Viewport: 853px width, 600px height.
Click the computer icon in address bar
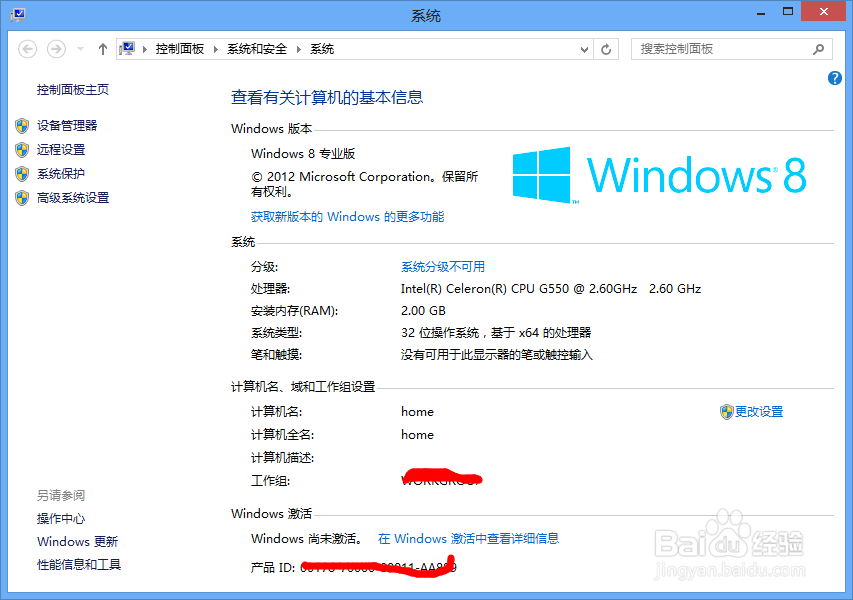tap(127, 49)
